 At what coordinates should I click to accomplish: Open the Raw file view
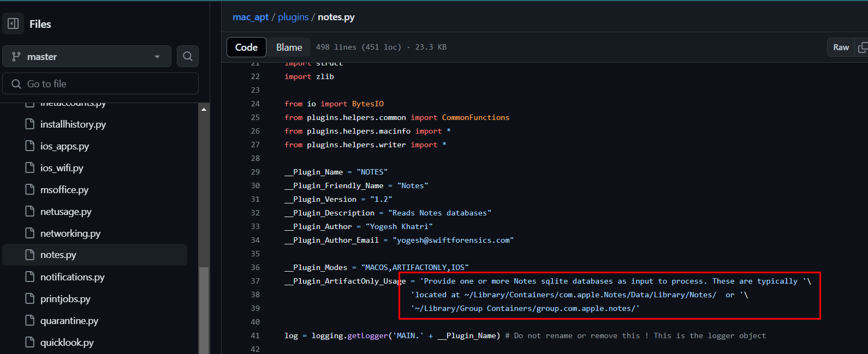point(841,47)
